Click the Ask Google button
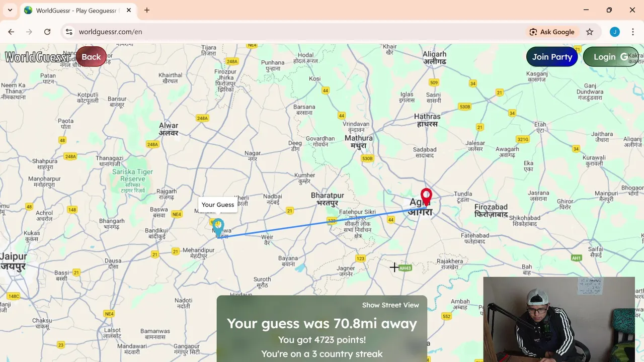 (x=551, y=32)
